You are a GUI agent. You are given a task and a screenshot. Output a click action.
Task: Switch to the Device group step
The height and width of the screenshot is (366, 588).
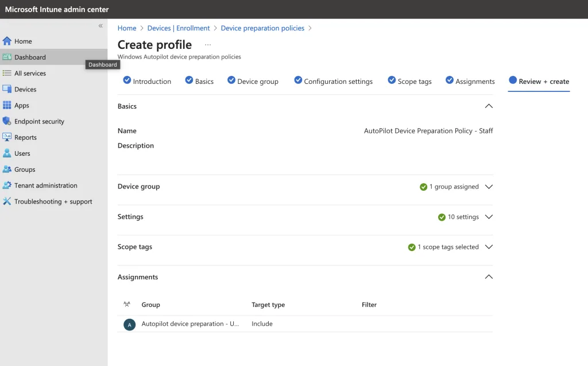point(257,82)
